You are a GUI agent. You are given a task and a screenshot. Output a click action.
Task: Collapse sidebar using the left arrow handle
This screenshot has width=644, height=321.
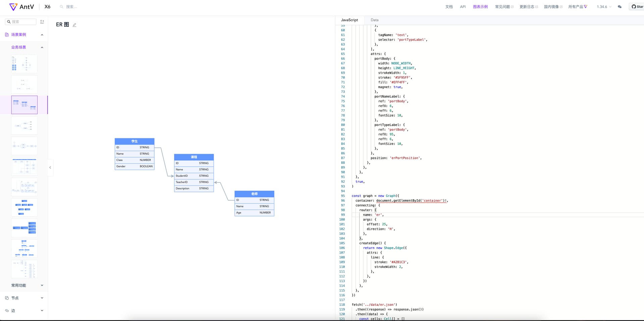click(50, 167)
